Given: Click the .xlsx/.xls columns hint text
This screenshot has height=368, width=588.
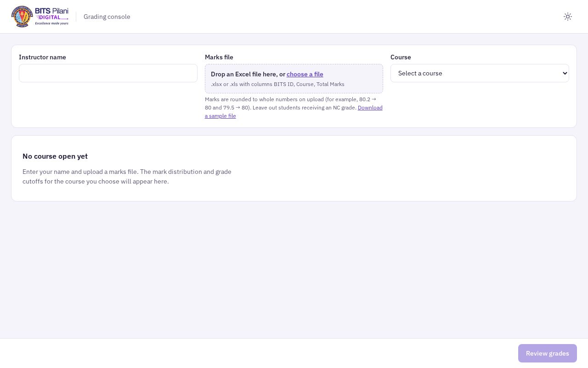Looking at the screenshot, I should 277,84.
